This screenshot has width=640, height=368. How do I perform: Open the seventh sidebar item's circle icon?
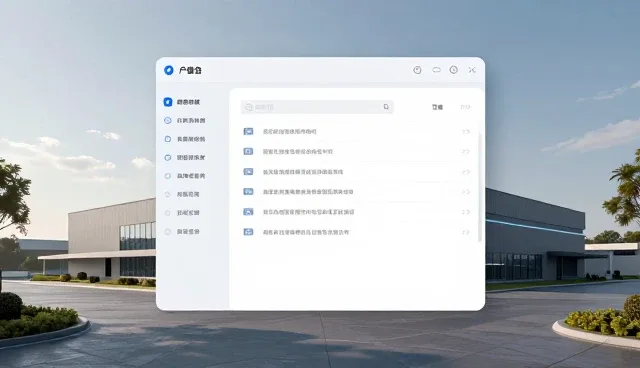tap(167, 213)
